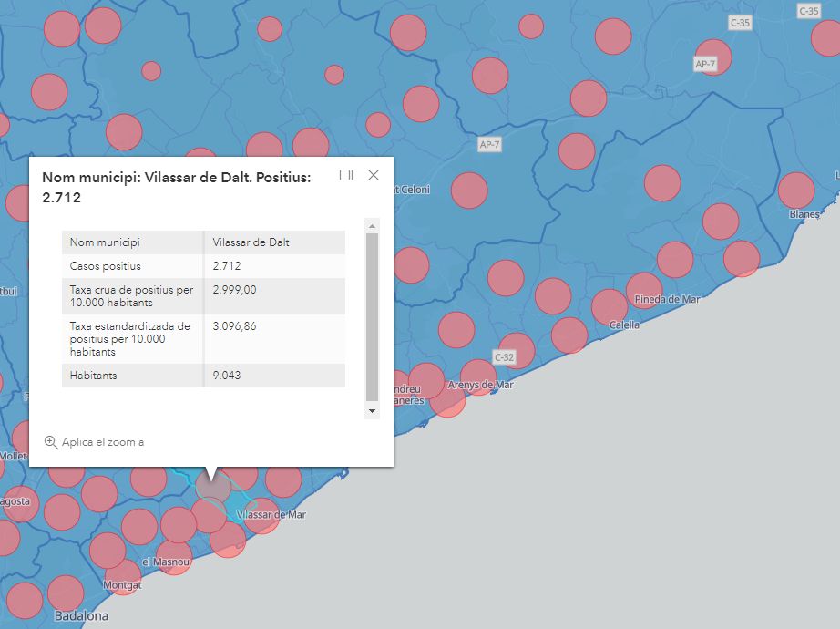Click the popup title 'Nom municipi: Vilassar de Dalt'
Viewport: 840px width, 629px height.
tap(176, 187)
